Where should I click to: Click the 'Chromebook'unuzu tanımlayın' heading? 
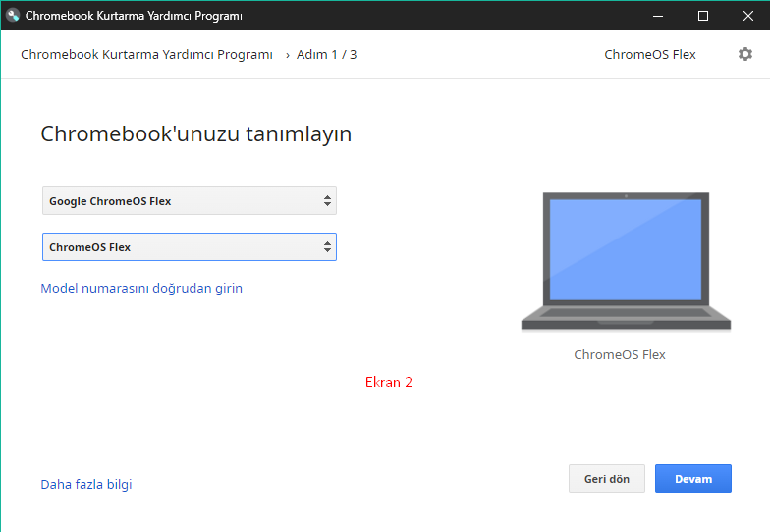(x=196, y=133)
